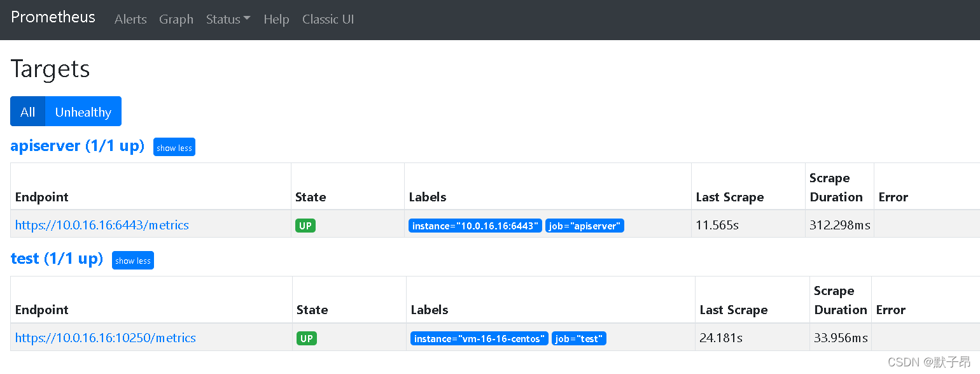Click the instance="vm-16-16-centos" label badge
This screenshot has width=980, height=374.
[479, 338]
